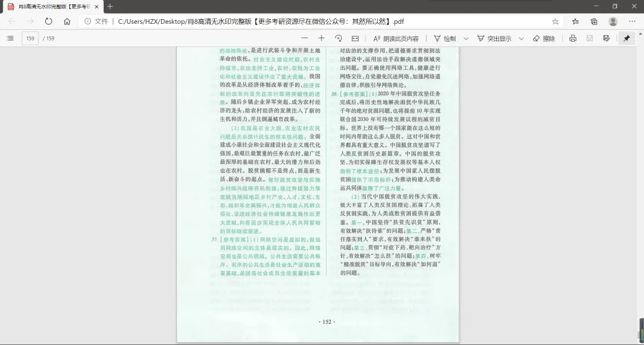Minimize the browser window
Image resolution: width=644 pixels, height=345 pixels.
596,6
